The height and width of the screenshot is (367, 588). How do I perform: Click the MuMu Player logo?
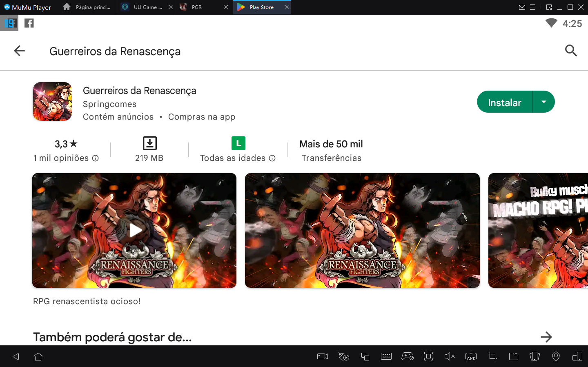click(x=28, y=7)
